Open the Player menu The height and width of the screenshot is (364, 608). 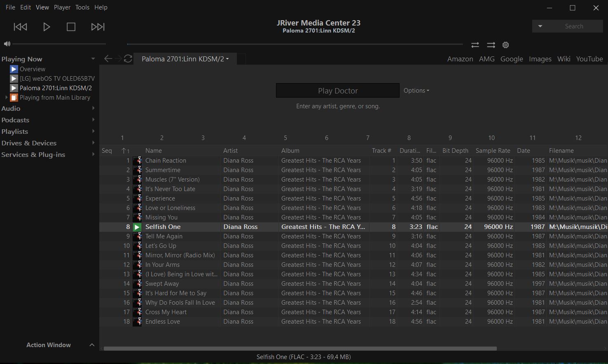[x=62, y=7]
